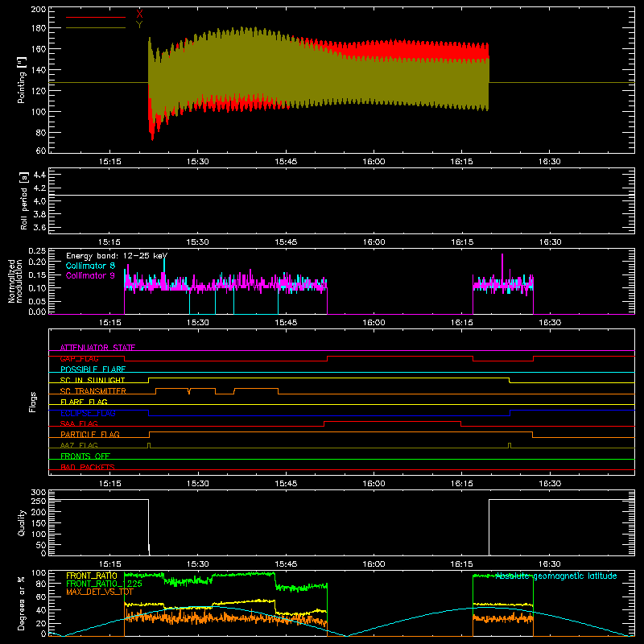Select the olive Y legend line sample
This screenshot has height=644, width=644.
tap(96, 27)
